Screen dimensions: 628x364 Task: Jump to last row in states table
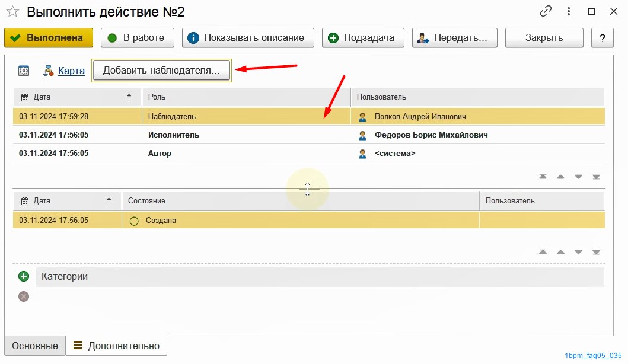click(596, 252)
